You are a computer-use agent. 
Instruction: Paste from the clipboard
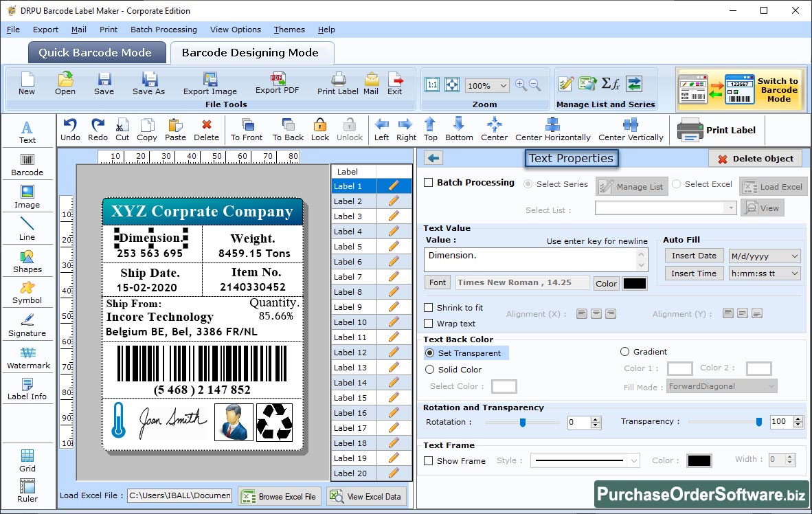(175, 130)
